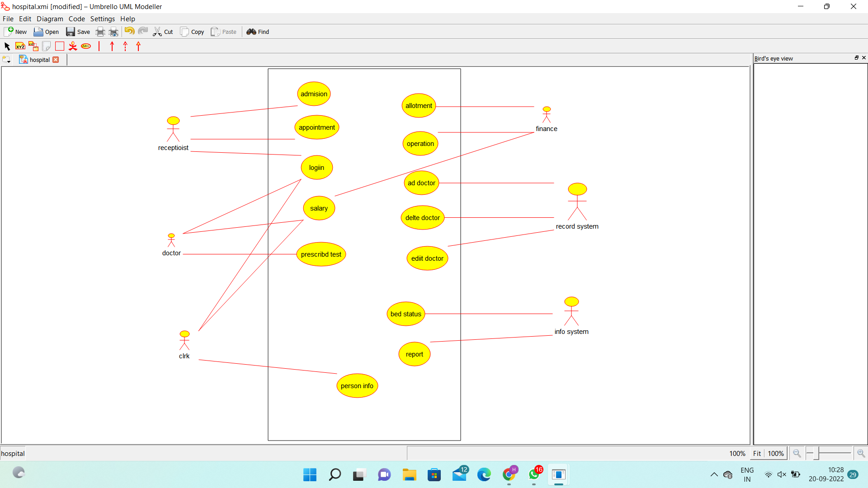The width and height of the screenshot is (868, 488).
Task: Pick the Generalization hollow arrow tool
Action: coord(138,46)
